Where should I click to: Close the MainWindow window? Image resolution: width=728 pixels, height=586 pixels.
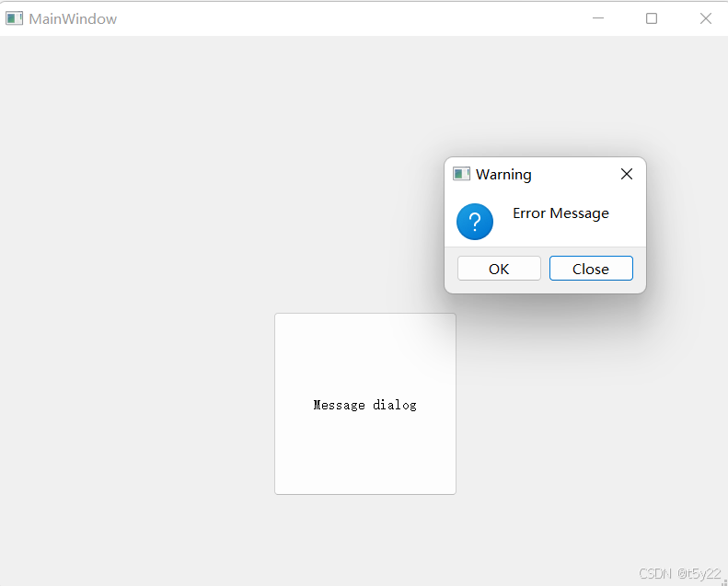tap(706, 18)
